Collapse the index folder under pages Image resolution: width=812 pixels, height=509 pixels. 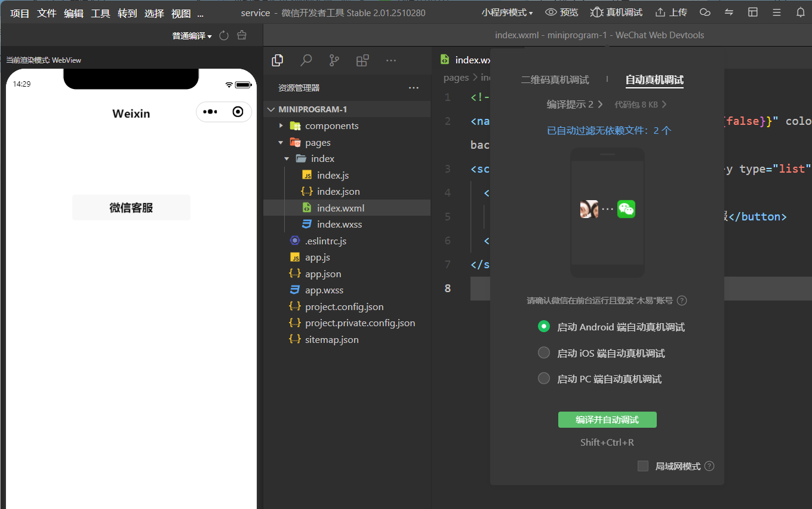click(287, 159)
